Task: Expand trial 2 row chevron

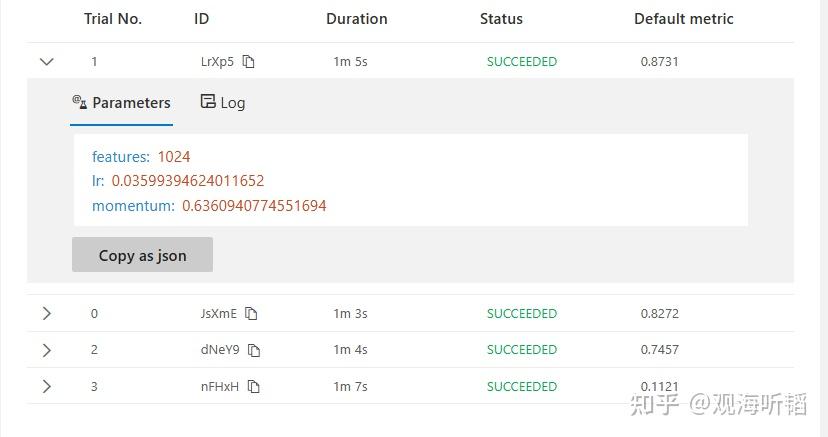Action: [46, 350]
